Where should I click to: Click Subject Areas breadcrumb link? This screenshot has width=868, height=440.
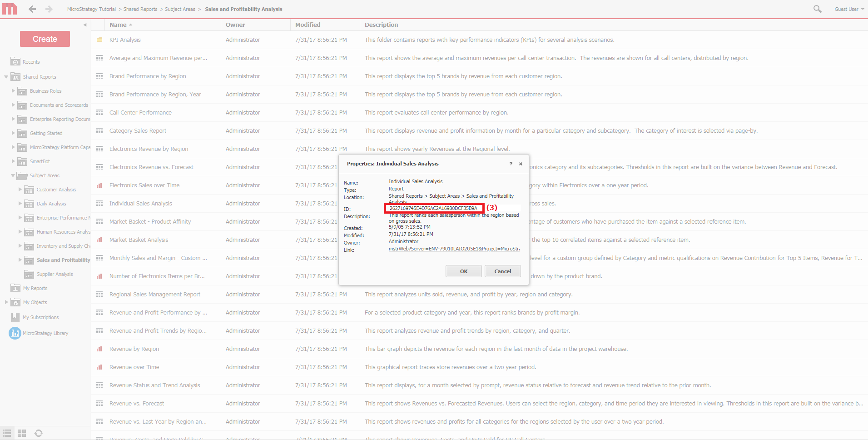point(180,9)
